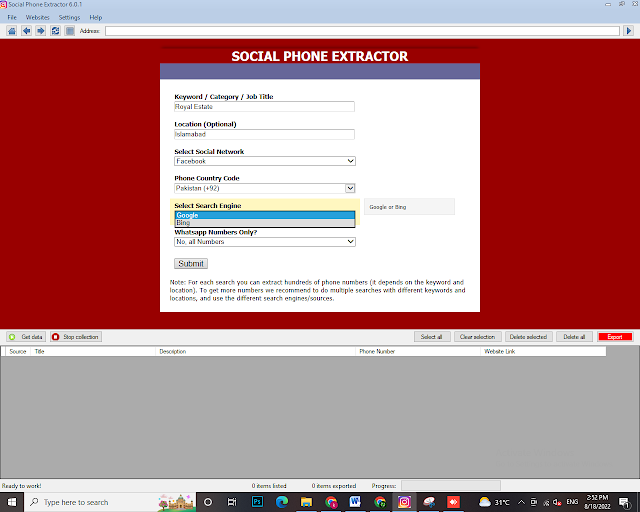The image size is (640, 512).
Task: Stop page loading with the square icon
Action: point(70,31)
